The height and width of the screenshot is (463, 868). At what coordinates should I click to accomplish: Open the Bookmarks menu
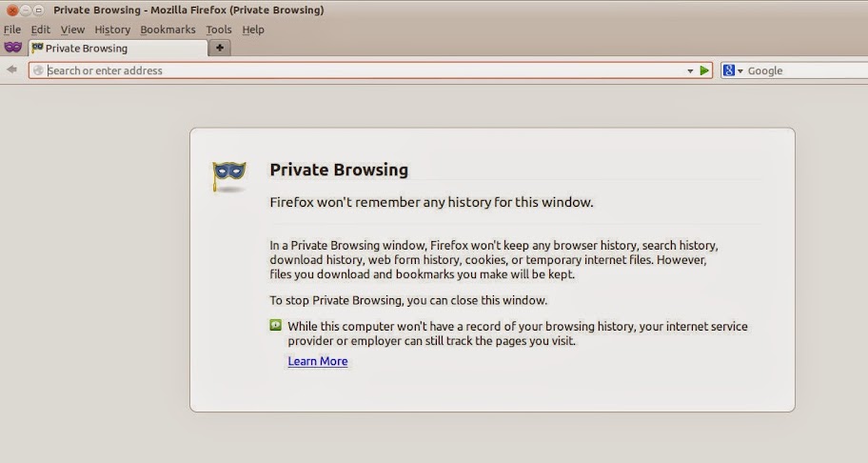pos(168,30)
